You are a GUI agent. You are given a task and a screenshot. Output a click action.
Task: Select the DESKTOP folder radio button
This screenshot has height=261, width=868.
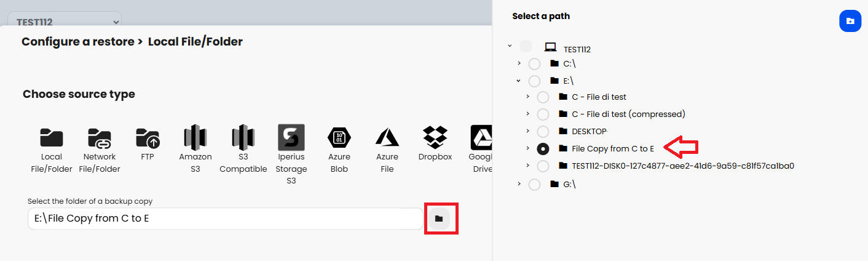[x=543, y=132]
